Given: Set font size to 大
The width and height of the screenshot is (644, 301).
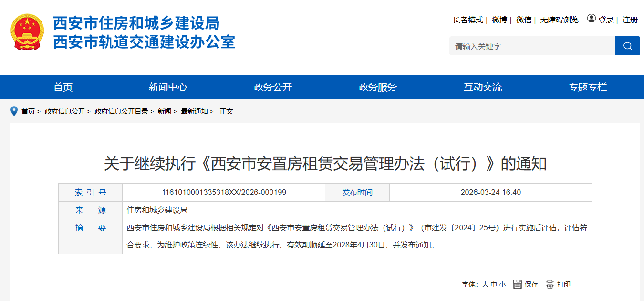Looking at the screenshot, I should click(485, 284).
